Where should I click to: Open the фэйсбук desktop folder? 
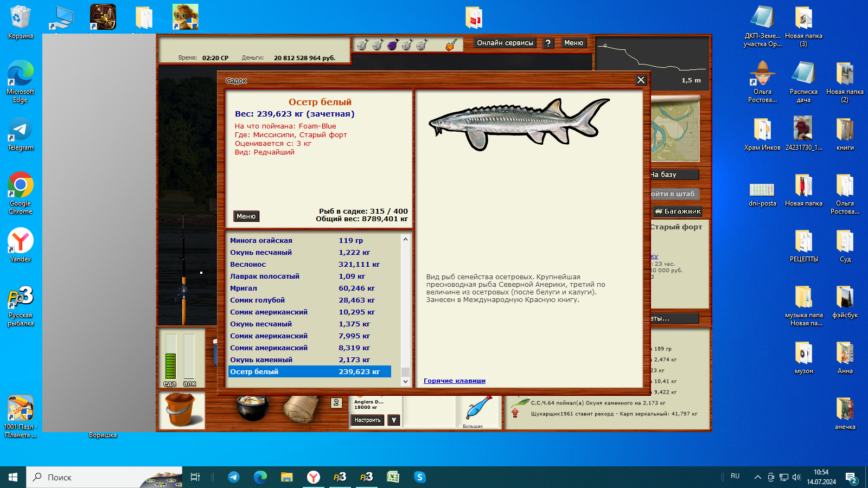tap(845, 301)
